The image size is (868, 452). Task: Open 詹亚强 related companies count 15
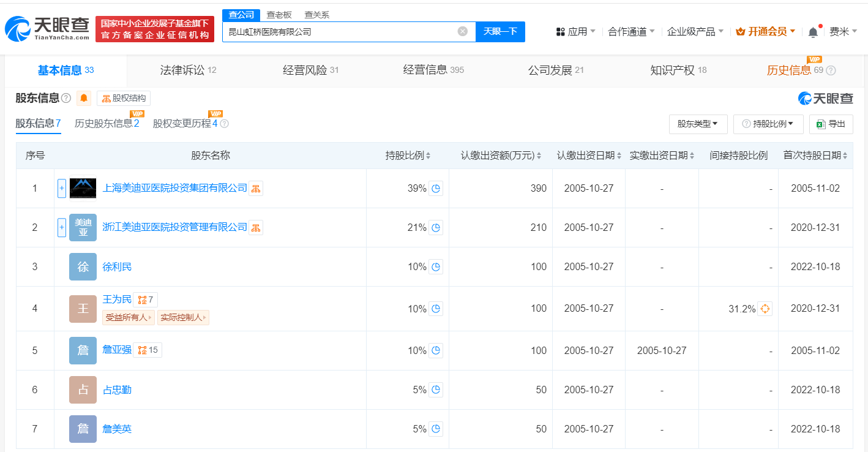148,350
